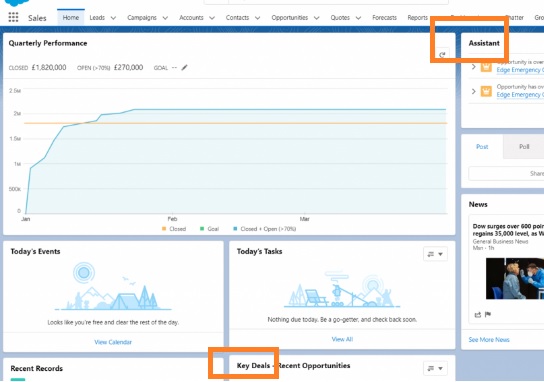Image resolution: width=544 pixels, height=382 pixels.
Task: Switch to the Poll tab
Action: coord(524,146)
